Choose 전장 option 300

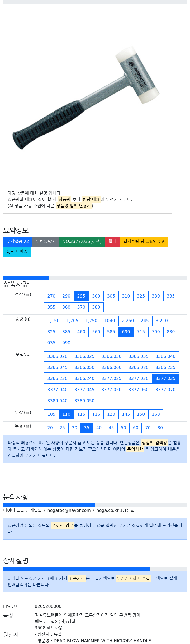tap(96, 296)
